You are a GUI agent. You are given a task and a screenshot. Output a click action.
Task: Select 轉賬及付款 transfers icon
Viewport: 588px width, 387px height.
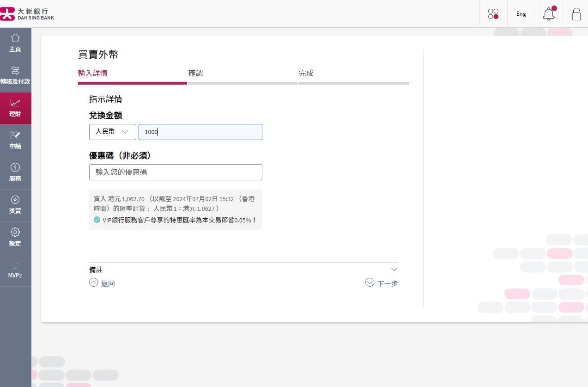point(15,75)
